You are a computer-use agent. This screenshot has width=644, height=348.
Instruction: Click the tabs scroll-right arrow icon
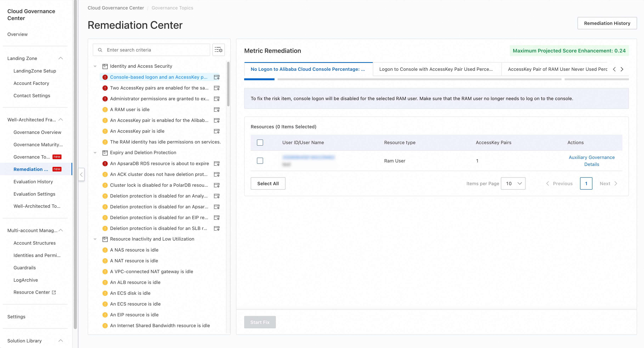pyautogui.click(x=622, y=69)
